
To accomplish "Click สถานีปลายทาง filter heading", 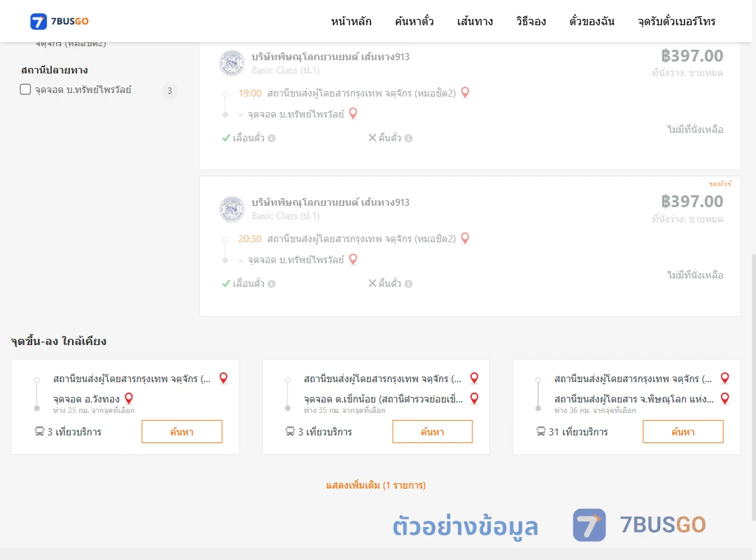I will (x=55, y=70).
